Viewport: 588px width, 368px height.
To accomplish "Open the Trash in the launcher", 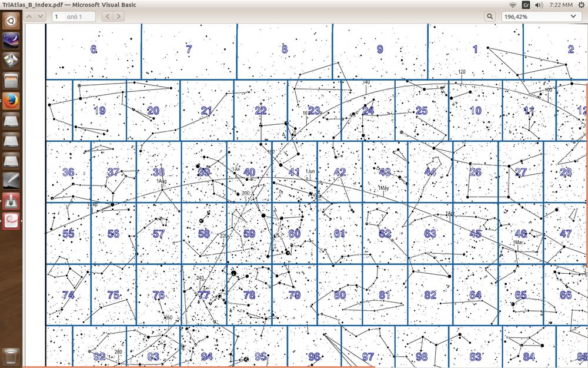I will [x=11, y=356].
